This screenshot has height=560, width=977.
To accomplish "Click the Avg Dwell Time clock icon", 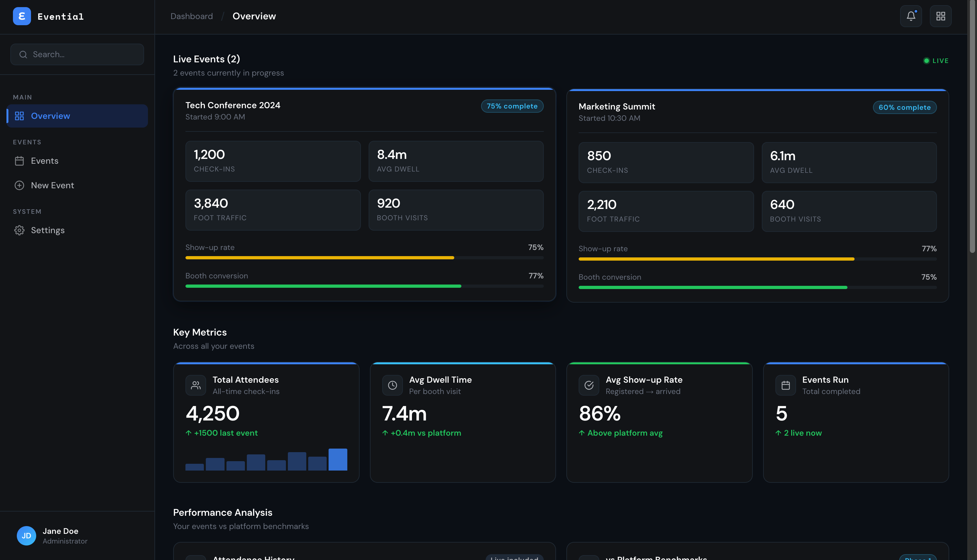I will (x=392, y=385).
